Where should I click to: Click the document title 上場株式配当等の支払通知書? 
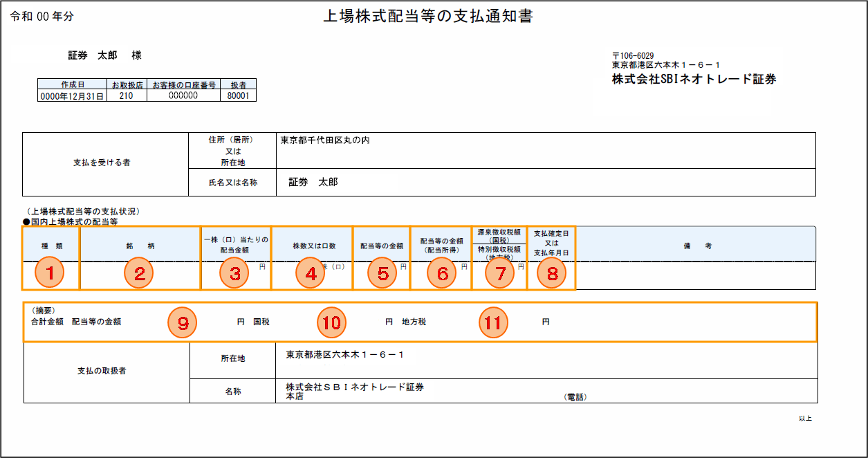pos(428,17)
